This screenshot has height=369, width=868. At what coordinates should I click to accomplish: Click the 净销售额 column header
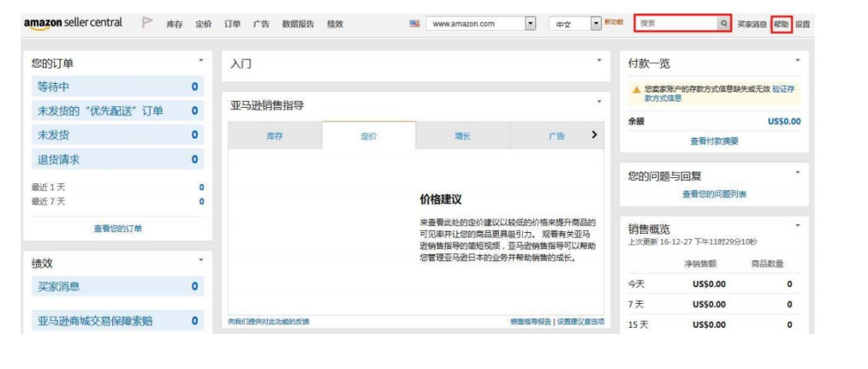[699, 265]
